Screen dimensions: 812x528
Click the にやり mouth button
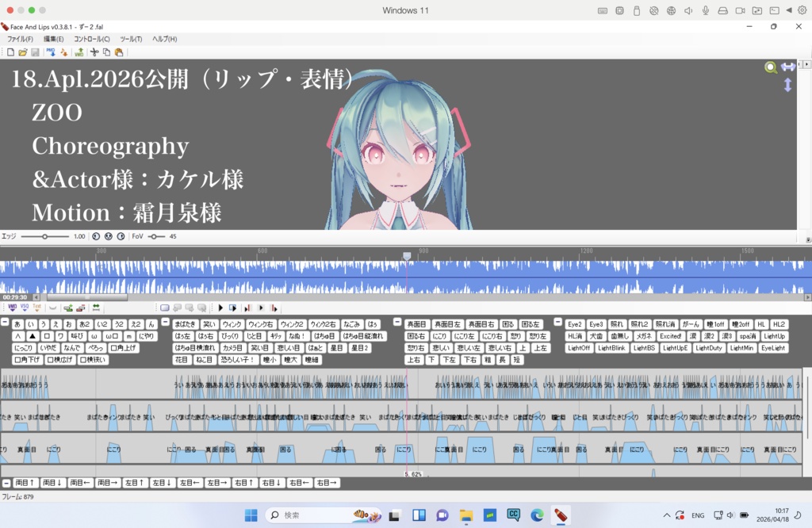pyautogui.click(x=146, y=336)
